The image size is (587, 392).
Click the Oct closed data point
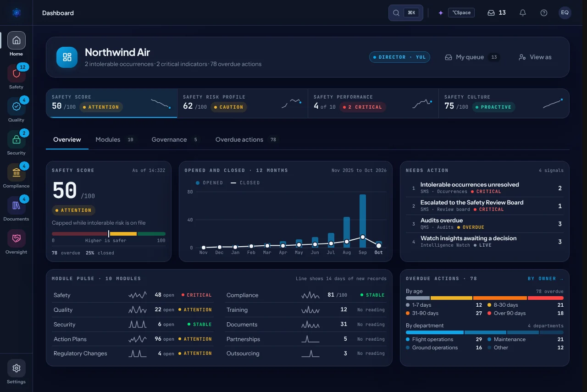[x=378, y=246]
